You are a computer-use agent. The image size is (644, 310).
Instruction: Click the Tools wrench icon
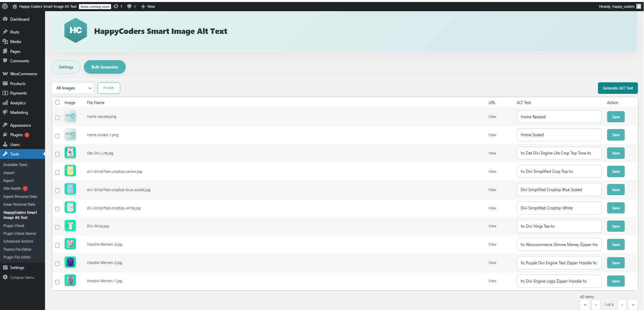[5, 154]
